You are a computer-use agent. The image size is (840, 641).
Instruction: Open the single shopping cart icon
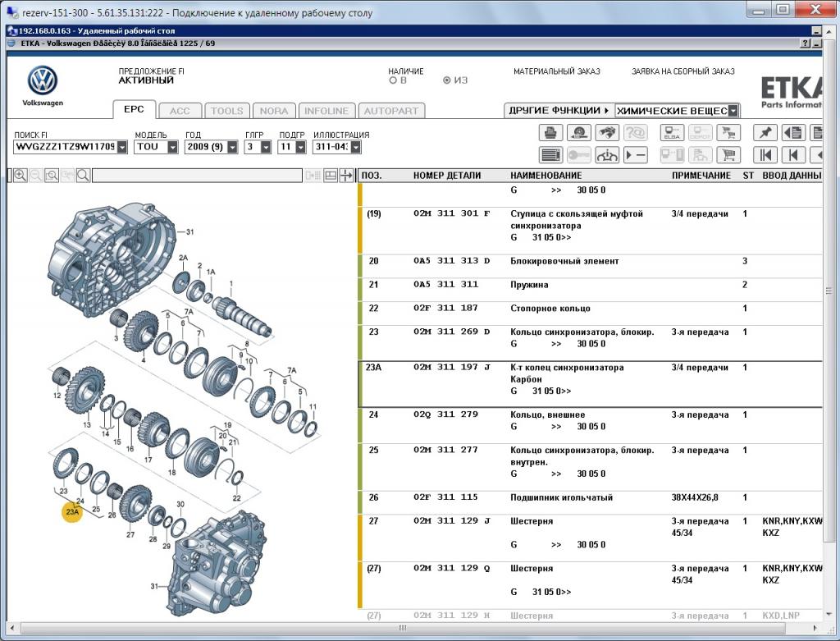pyautogui.click(x=728, y=155)
